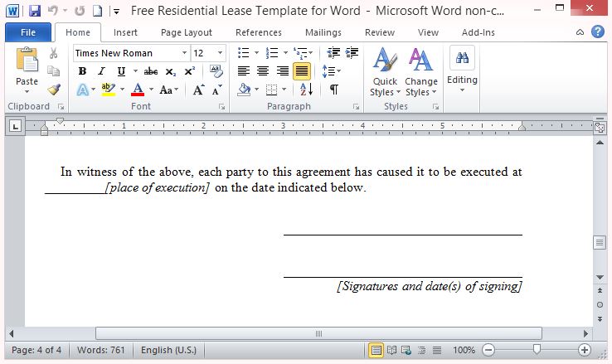Click Words: 761 in status bar
The width and height of the screenshot is (612, 364).
point(100,350)
